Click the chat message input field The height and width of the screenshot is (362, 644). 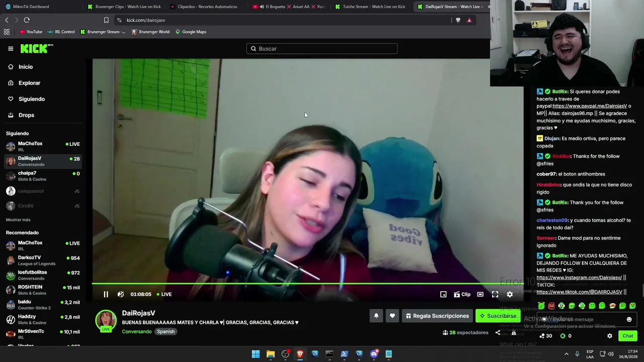pos(586,319)
